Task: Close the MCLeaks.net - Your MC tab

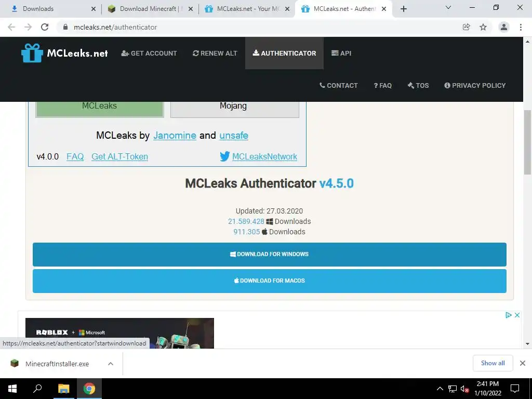Action: pyautogui.click(x=287, y=9)
